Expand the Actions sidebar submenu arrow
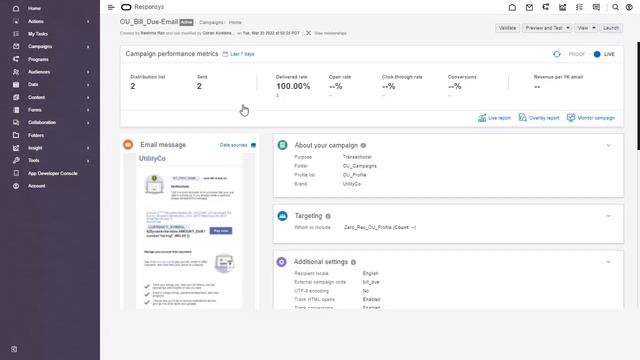 pos(88,21)
